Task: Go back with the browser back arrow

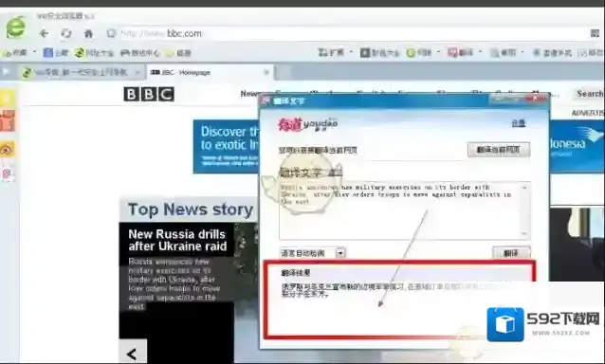Action: [44, 33]
